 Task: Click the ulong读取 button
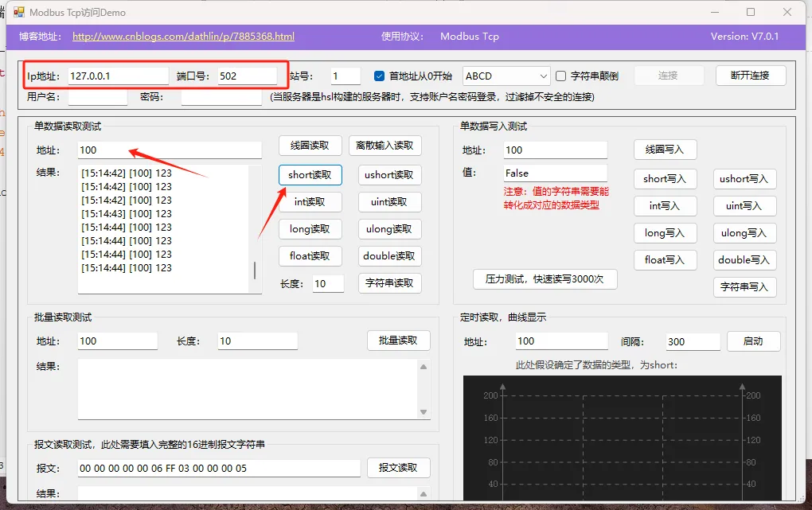pyautogui.click(x=389, y=229)
